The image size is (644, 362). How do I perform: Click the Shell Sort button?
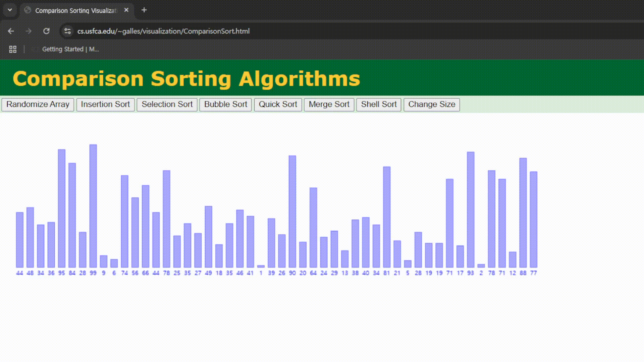click(x=379, y=104)
